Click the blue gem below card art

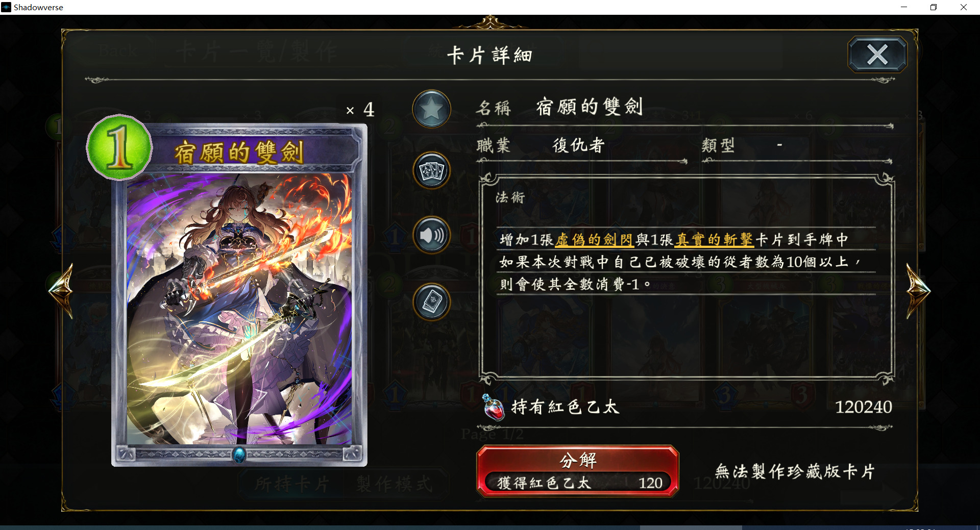pyautogui.click(x=239, y=455)
